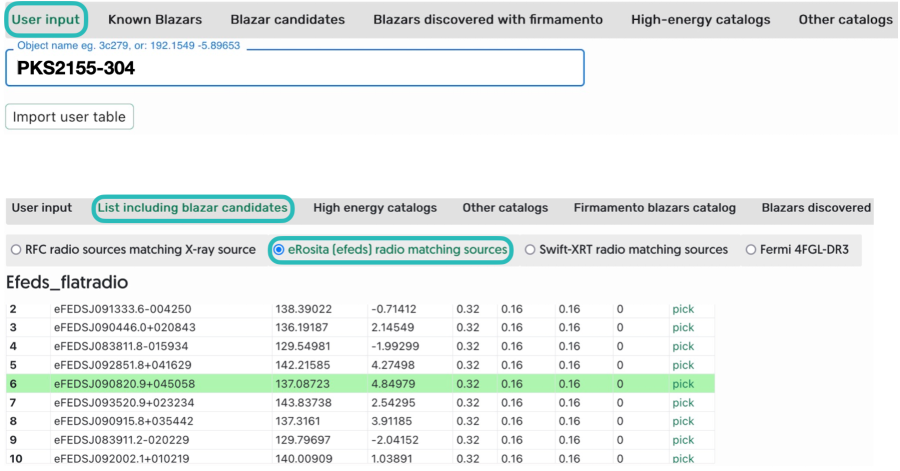The height and width of the screenshot is (471, 900).
Task: Click declination value 2.14549
Action: (393, 328)
